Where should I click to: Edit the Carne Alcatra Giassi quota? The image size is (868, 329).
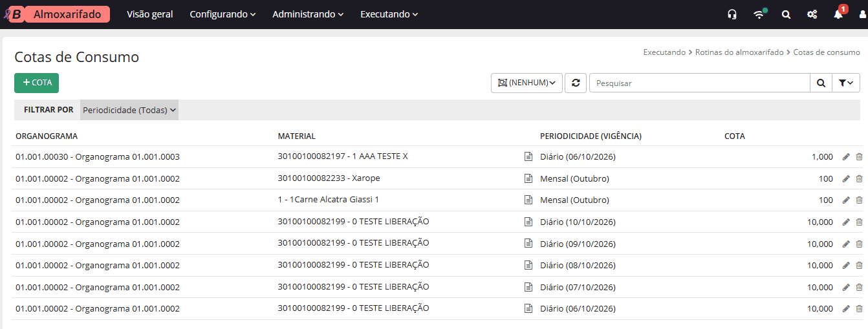click(846, 200)
